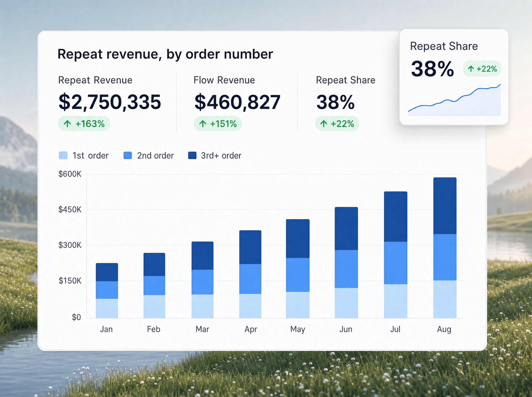Click the up arrow in the popup card's +22% badge
Viewport: 532px width, 397px height.
(471, 69)
